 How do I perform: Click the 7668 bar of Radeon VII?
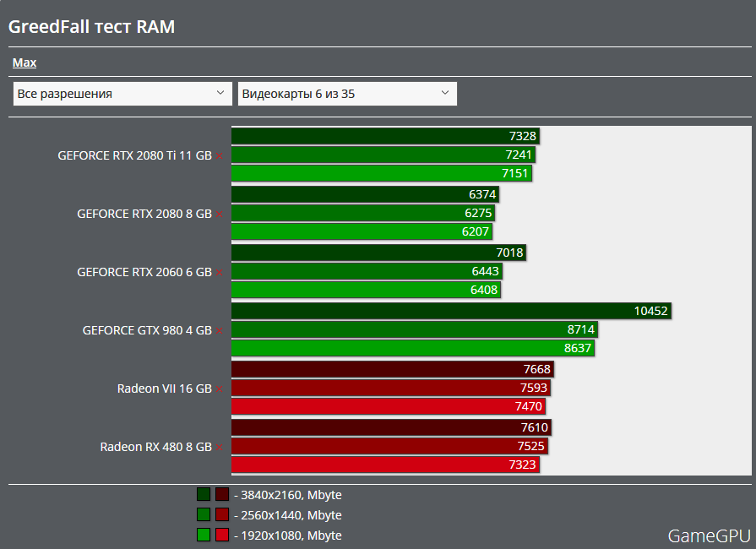393,369
